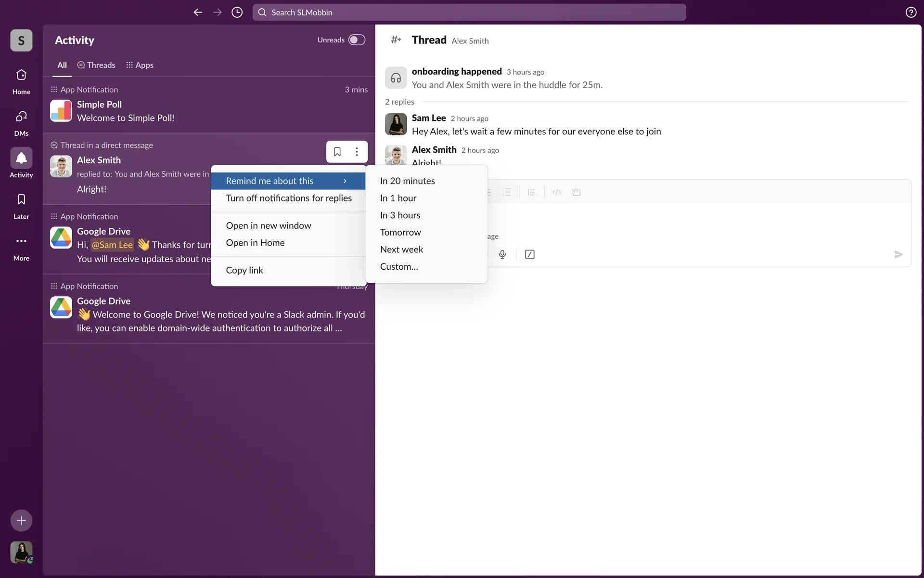This screenshot has width=924, height=578.
Task: Save Alex Smith thread with bookmark icon
Action: (x=337, y=152)
